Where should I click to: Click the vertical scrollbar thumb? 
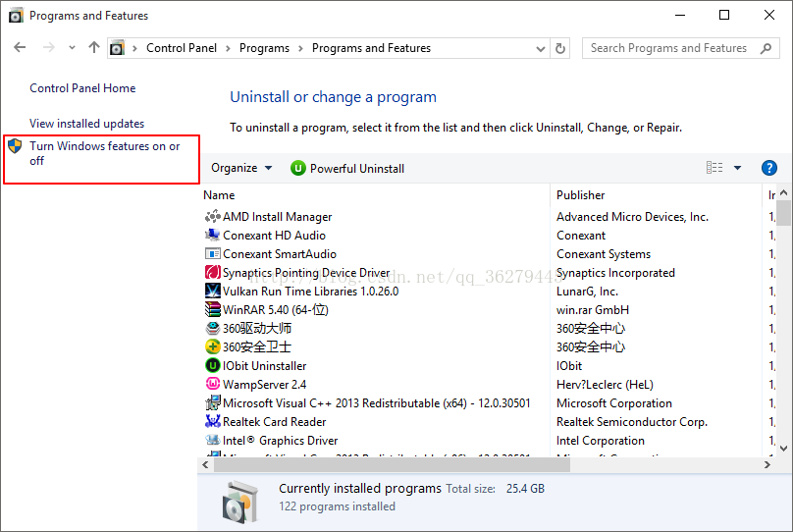point(783,213)
